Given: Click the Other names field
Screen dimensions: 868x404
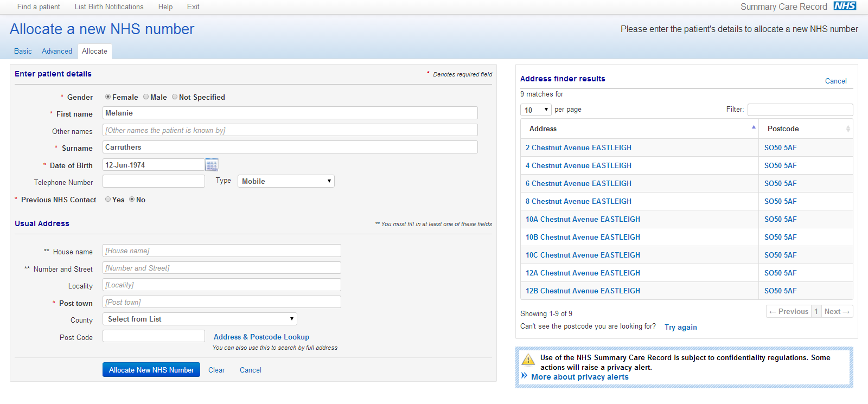Looking at the screenshot, I should pyautogui.click(x=290, y=130).
